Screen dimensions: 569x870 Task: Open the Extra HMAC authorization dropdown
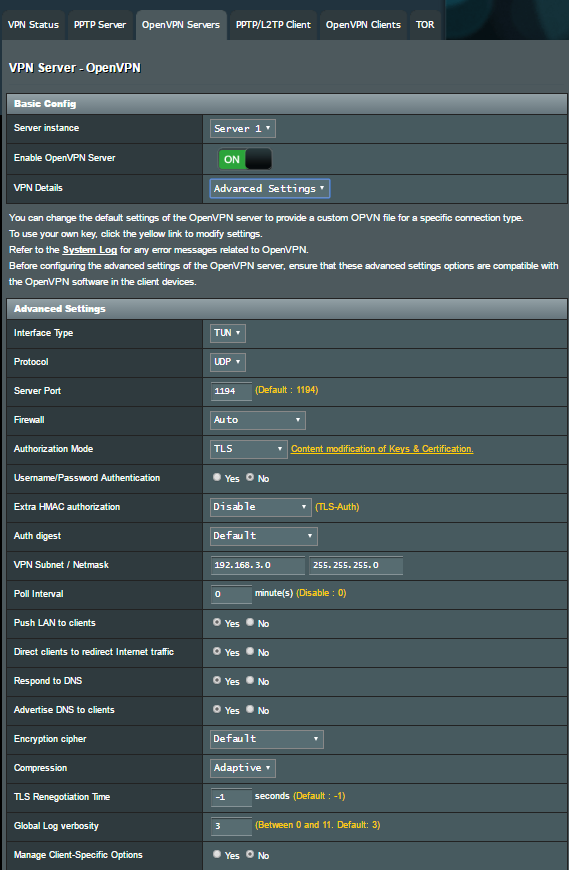261,507
